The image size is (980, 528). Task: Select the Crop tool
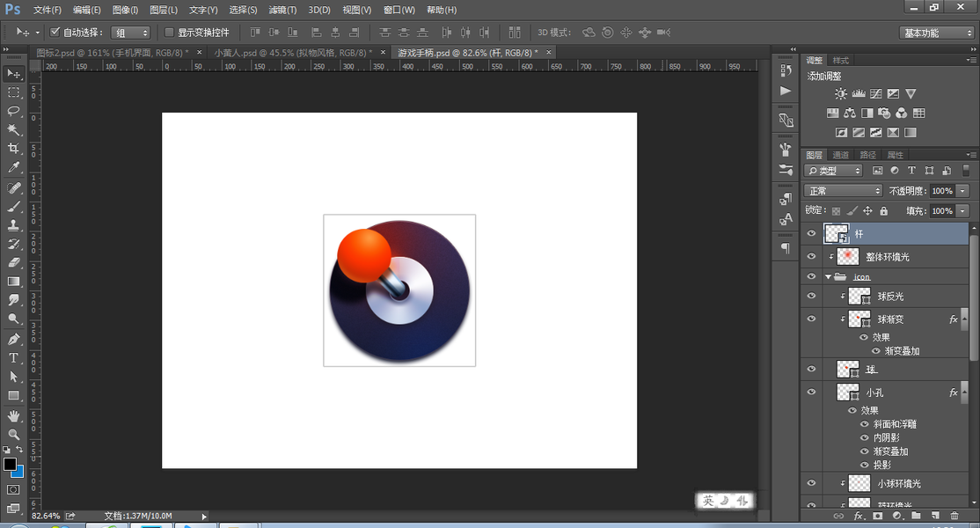[x=13, y=149]
